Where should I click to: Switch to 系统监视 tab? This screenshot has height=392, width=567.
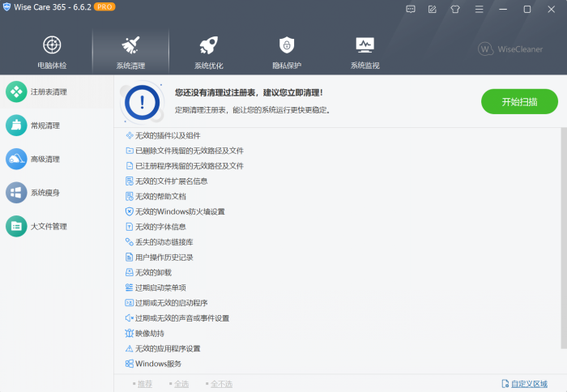tap(364, 52)
